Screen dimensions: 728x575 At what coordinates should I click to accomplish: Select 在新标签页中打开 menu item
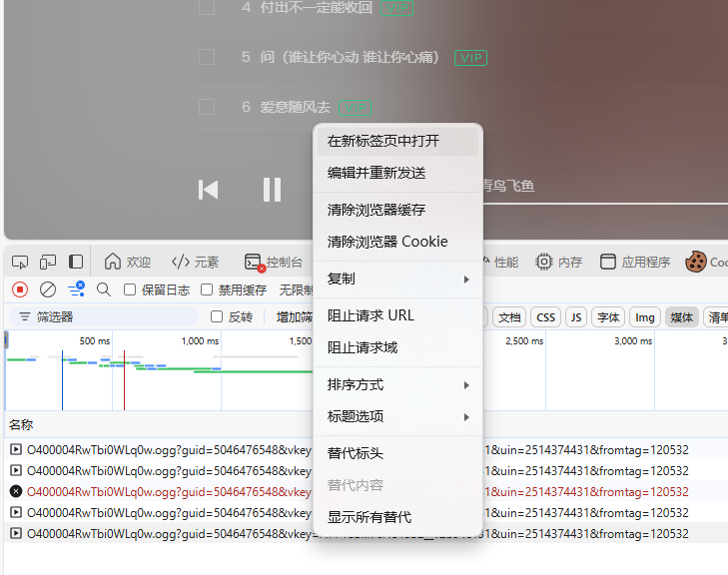pyautogui.click(x=397, y=141)
